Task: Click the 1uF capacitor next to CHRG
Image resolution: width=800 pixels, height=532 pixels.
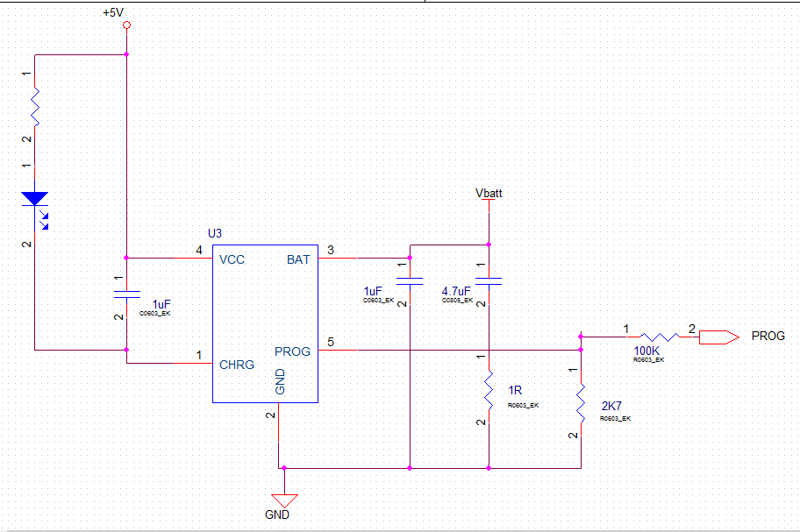Action: pyautogui.click(x=125, y=294)
